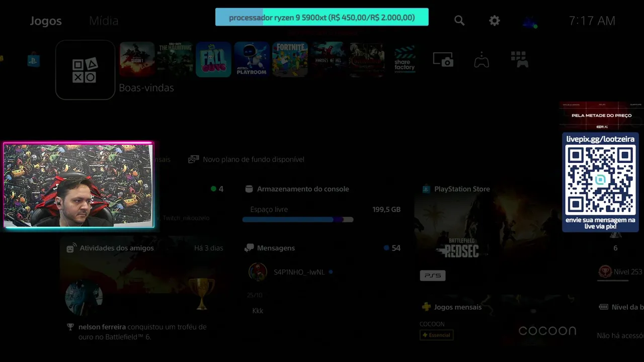Click the small trophy icon beside nelson ferreira
The height and width of the screenshot is (362, 644).
click(x=70, y=327)
